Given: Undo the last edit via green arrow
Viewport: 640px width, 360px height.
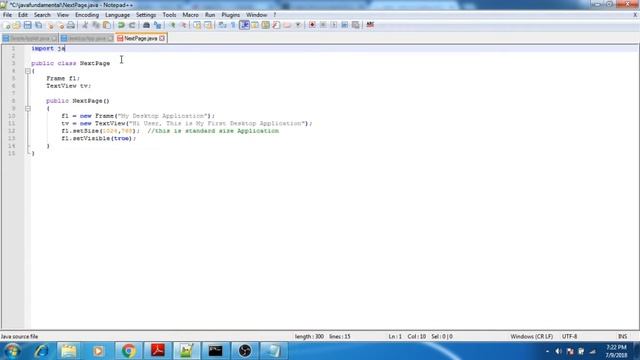Looking at the screenshot, I should tap(121, 25).
